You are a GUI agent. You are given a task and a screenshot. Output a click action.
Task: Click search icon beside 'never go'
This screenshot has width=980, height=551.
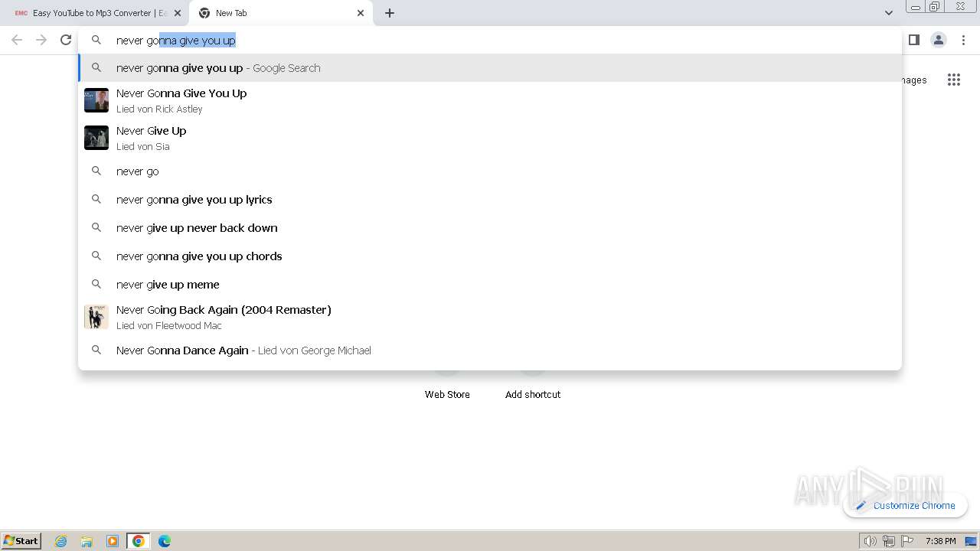click(x=96, y=171)
